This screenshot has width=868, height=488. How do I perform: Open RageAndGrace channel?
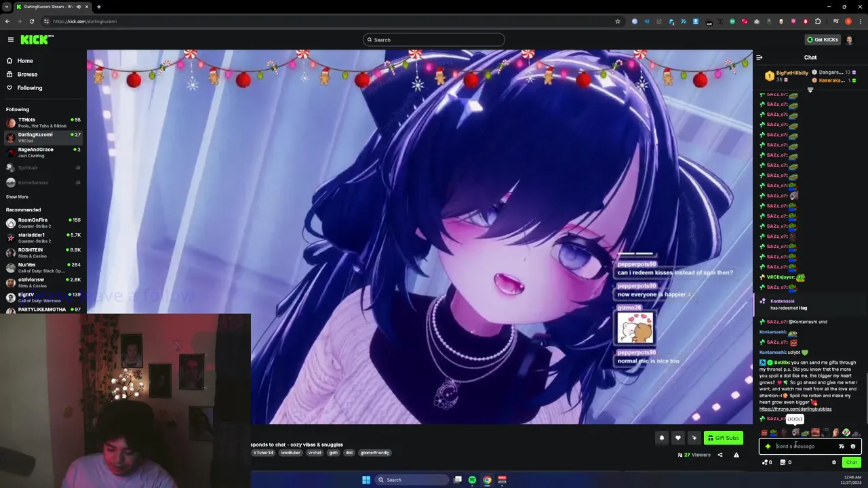click(x=43, y=152)
